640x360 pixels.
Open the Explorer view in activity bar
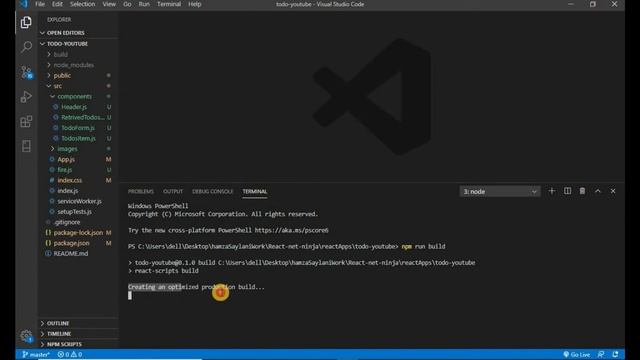tap(26, 22)
